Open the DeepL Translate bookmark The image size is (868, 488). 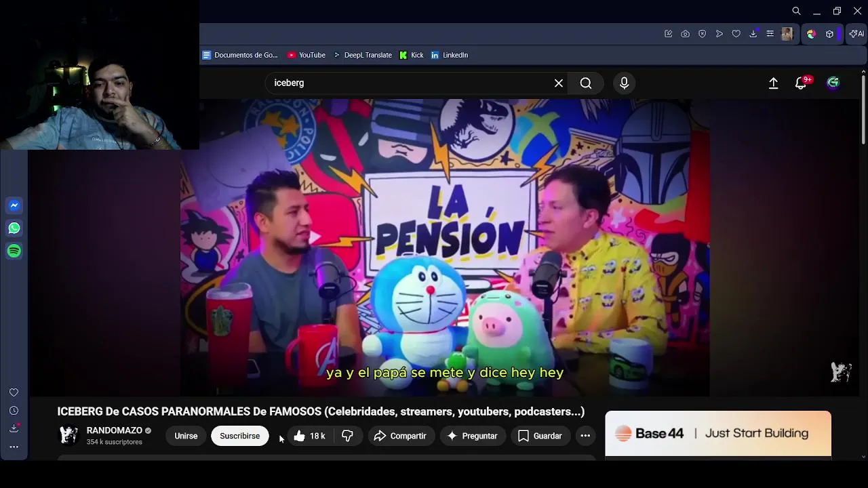362,55
